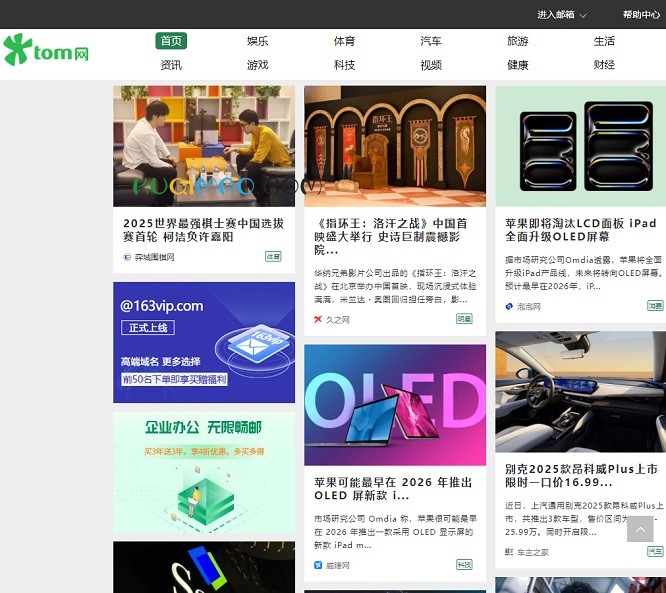Screen dimensions: 666x593
Task: Open article 《指环王：洛汗之战》中国首映
Action: click(391, 237)
